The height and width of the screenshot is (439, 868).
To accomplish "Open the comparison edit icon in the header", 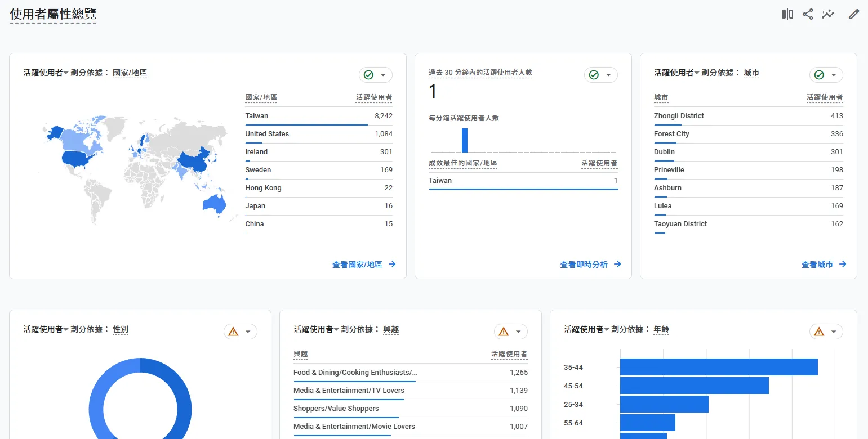I will coord(787,14).
